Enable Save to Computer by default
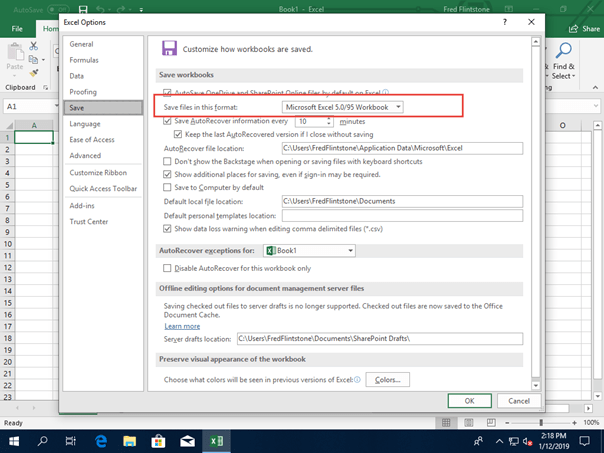 pyautogui.click(x=168, y=187)
